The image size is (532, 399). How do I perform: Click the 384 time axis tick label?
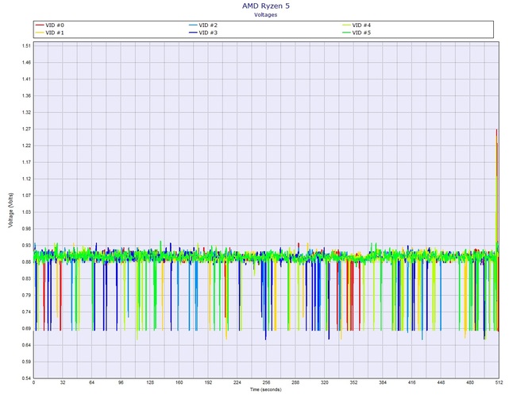pyautogui.click(x=383, y=382)
